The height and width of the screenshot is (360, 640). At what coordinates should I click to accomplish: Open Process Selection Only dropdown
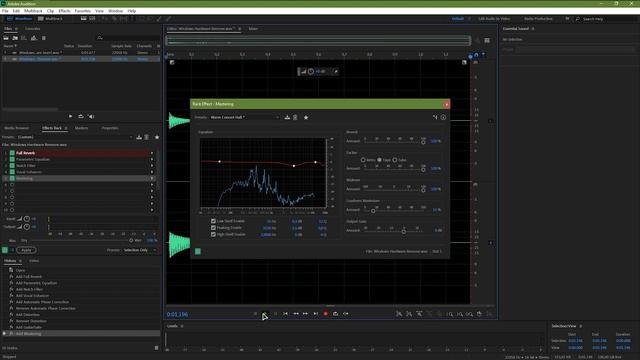(x=140, y=250)
